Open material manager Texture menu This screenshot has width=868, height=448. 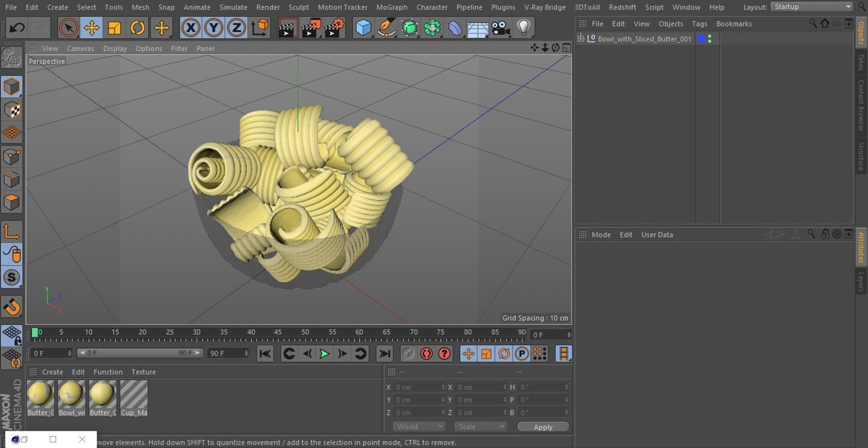point(143,372)
